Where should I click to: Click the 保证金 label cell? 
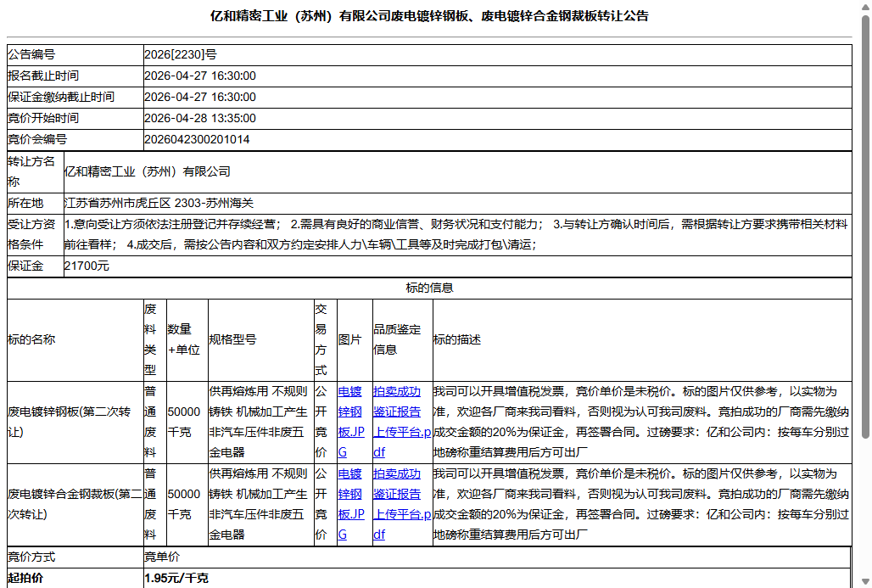36,266
